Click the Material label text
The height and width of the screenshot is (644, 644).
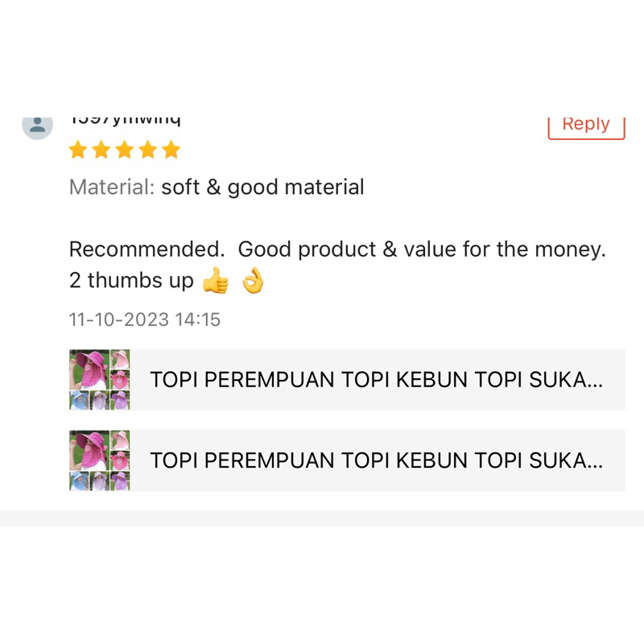pyautogui.click(x=112, y=188)
